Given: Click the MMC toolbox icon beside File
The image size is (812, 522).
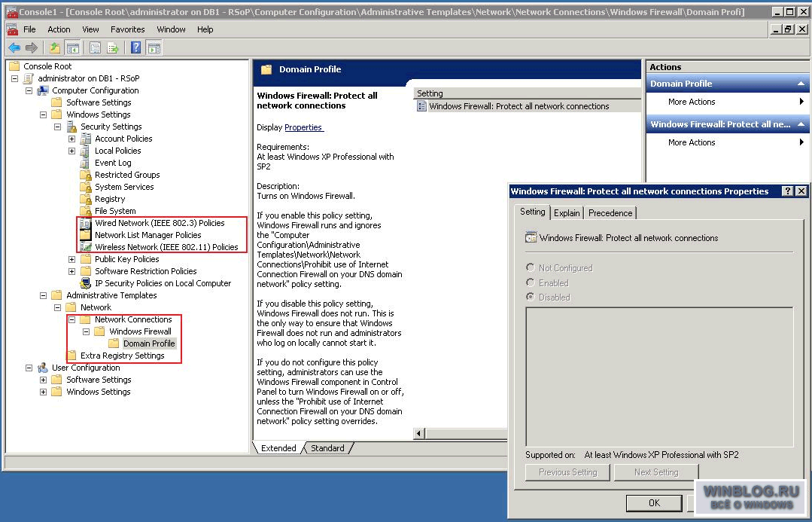Looking at the screenshot, I should pos(12,29).
